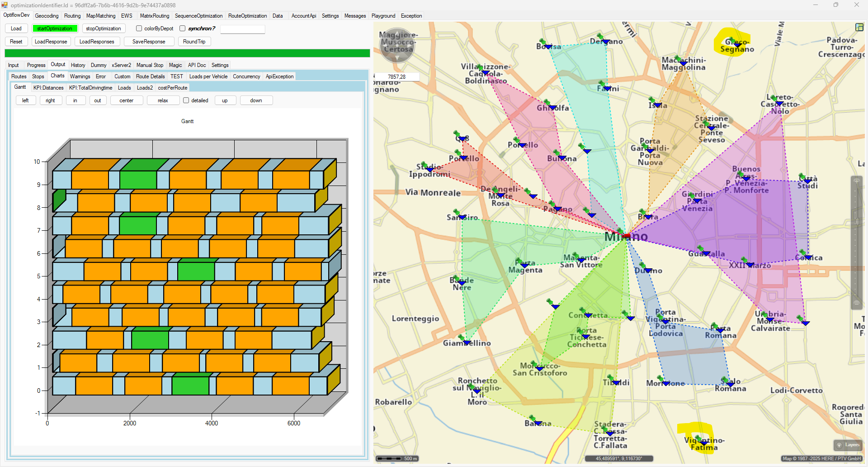The image size is (868, 467).
Task: Tick the synchron? checkbox
Action: [183, 29]
